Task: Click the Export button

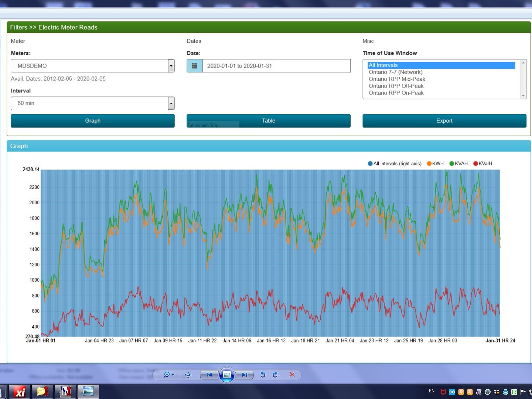Action: tap(444, 121)
